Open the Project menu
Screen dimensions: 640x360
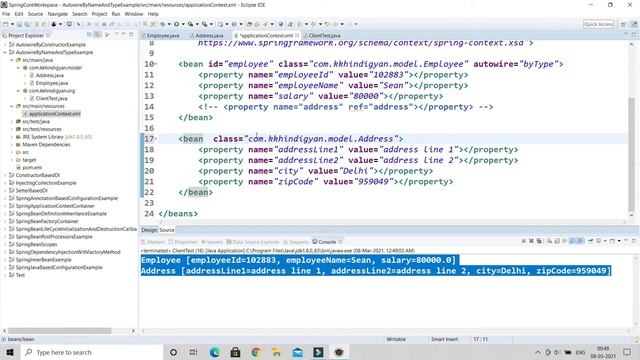(x=99, y=14)
